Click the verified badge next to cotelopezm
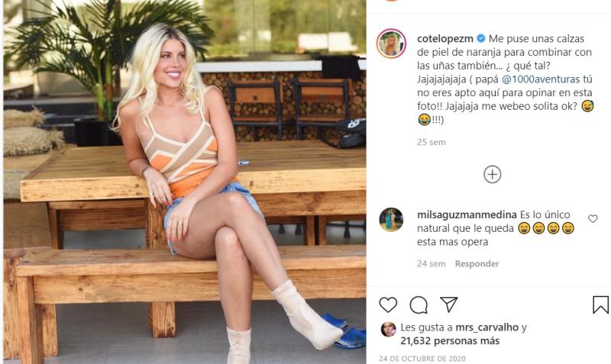Screen dimensions: 611x364 [481, 38]
